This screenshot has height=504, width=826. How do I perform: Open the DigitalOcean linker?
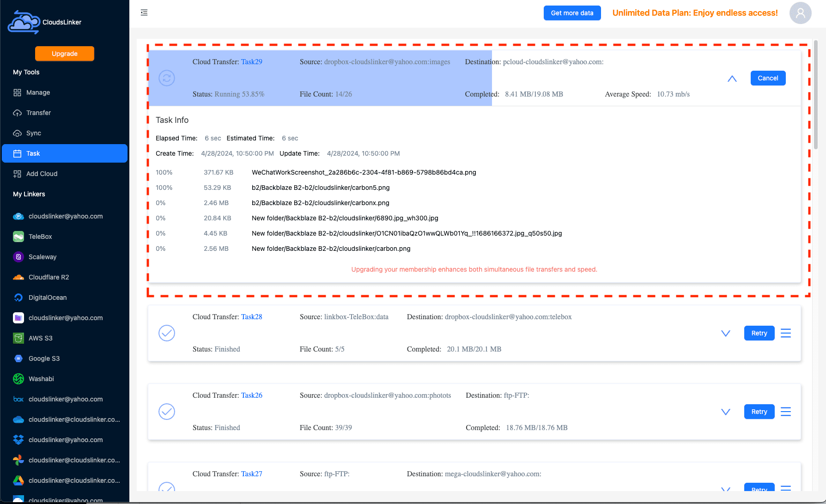pos(65,298)
